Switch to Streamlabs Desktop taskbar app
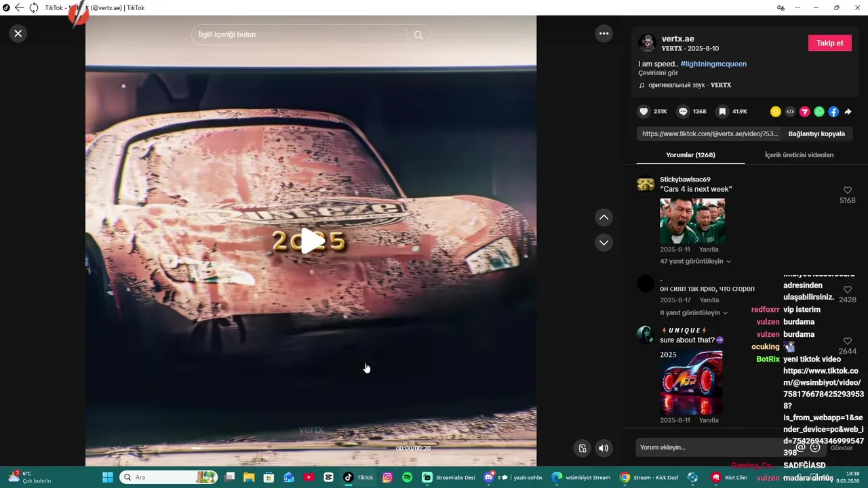This screenshot has width=868, height=488. coord(448,477)
